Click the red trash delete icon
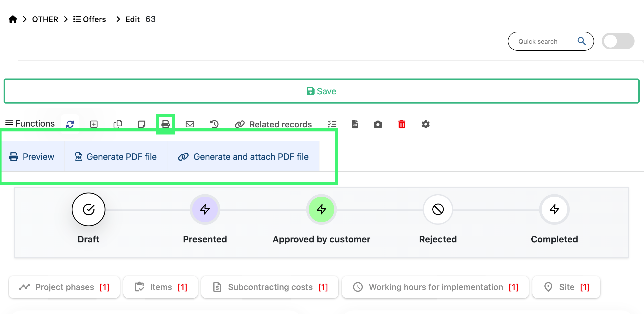This screenshot has height=314, width=644. (402, 124)
